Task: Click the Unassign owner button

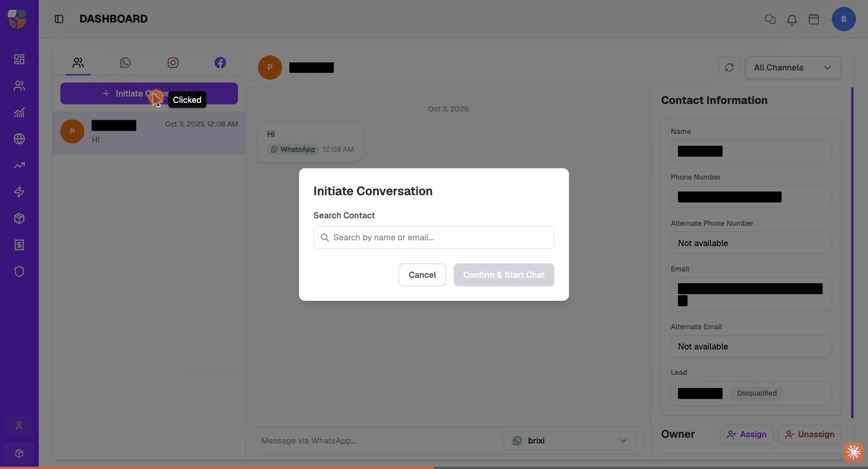Action: [810, 434]
